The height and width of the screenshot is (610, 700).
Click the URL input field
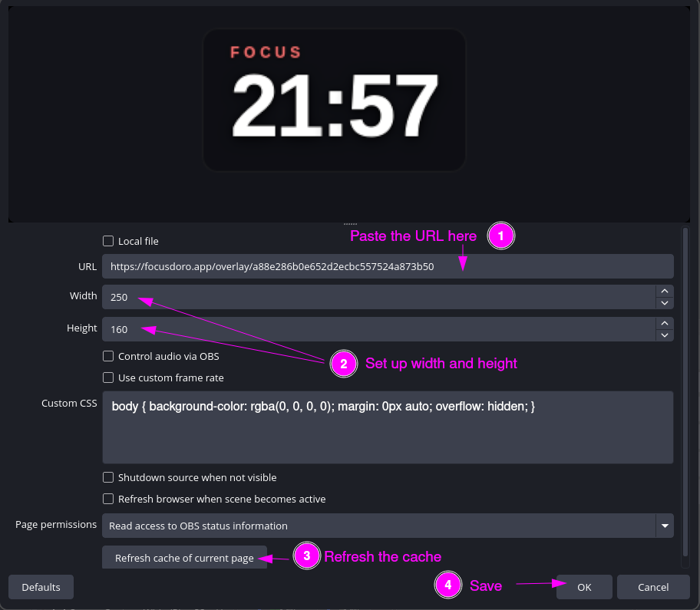pos(388,266)
